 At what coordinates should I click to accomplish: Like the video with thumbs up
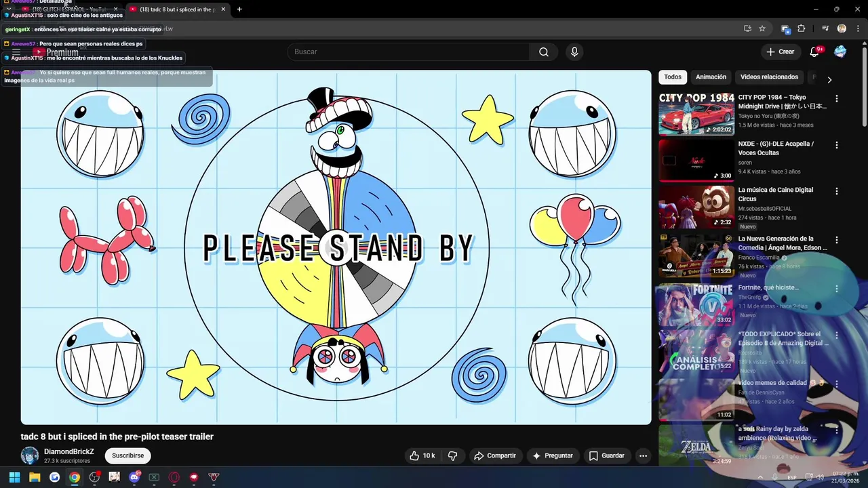pos(422,455)
